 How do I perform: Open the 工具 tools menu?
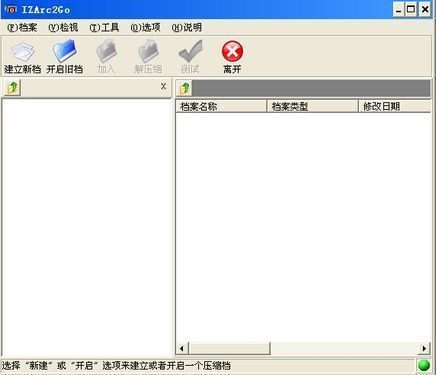click(x=104, y=27)
